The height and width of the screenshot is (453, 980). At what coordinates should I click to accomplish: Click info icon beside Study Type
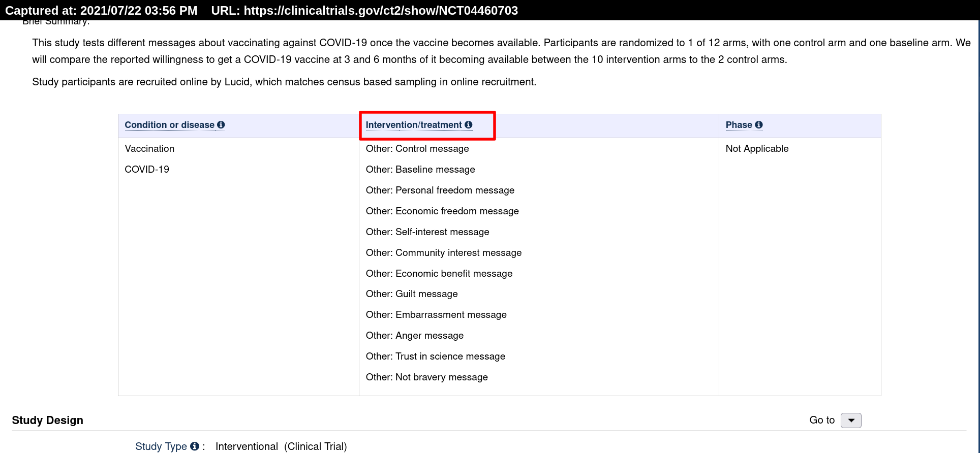[195, 446]
